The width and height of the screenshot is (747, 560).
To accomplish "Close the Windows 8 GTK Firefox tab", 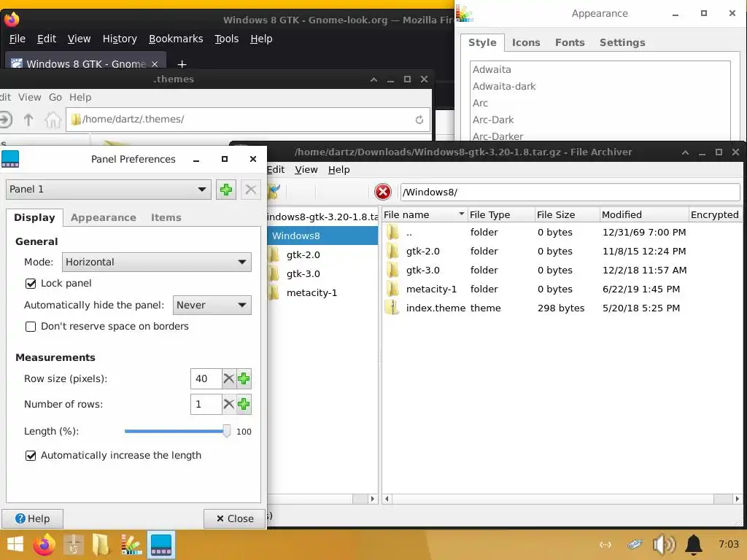I will 155,64.
